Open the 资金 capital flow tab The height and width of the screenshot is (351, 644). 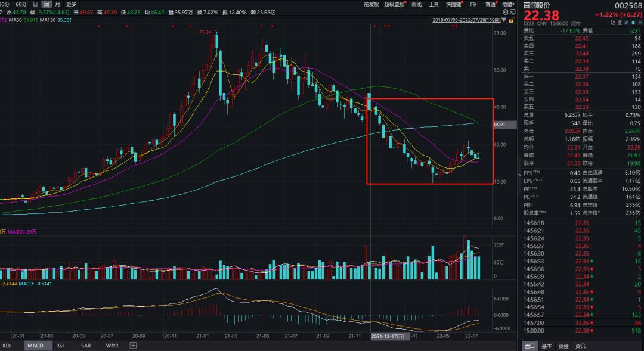[563, 346]
